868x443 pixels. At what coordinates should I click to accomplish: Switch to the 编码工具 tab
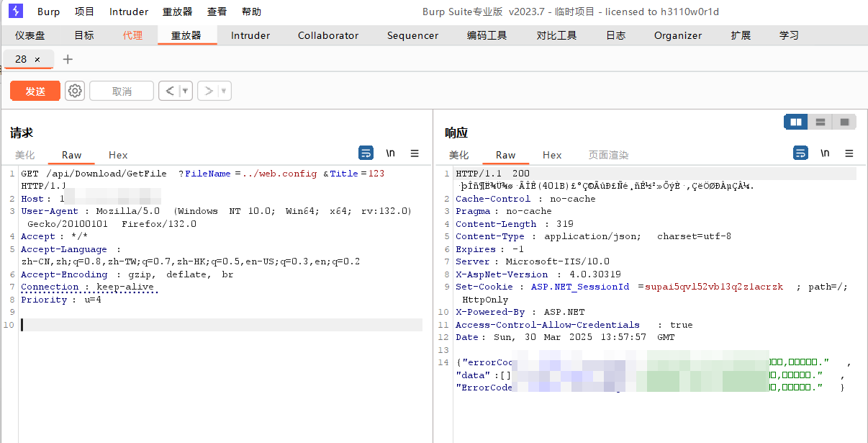(x=487, y=35)
